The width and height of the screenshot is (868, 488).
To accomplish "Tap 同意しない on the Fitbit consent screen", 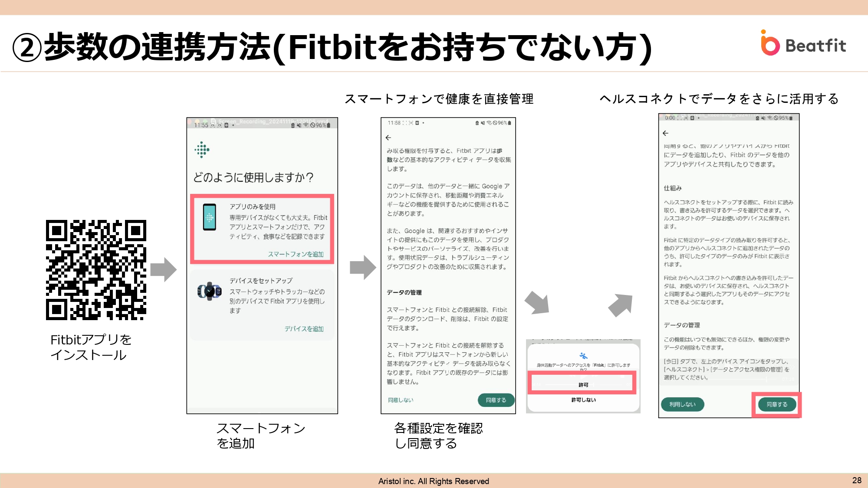I will tap(401, 400).
